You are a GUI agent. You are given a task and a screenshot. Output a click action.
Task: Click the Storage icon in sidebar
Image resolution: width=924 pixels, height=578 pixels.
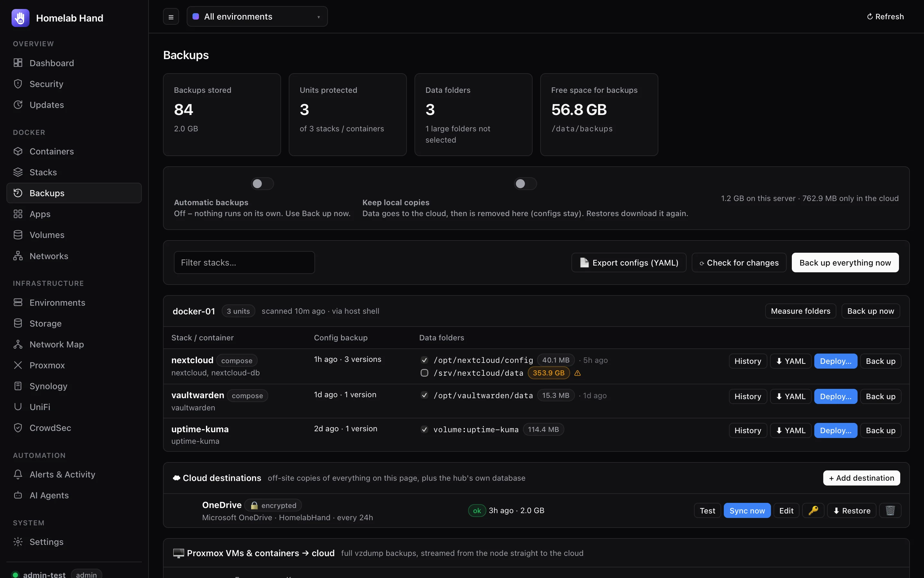click(18, 323)
